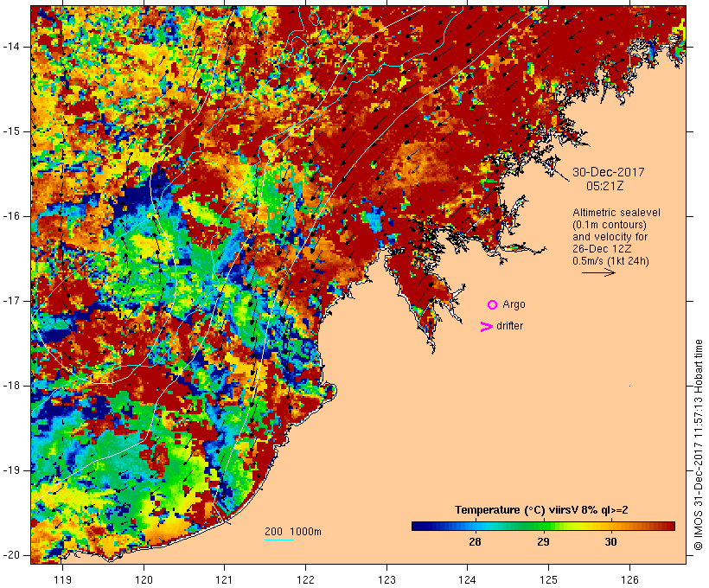
Task: Click the 'drifter' legend label
Action: click(509, 326)
